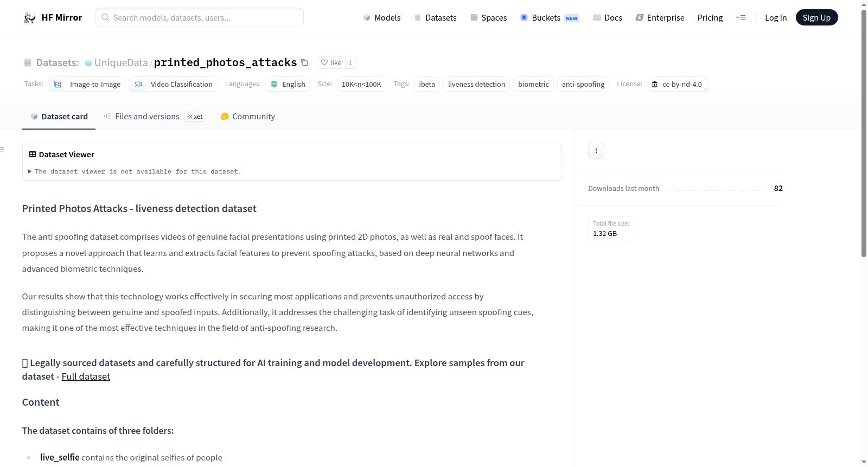
Task: Focus the Search models, datasets, users field
Action: point(200,17)
